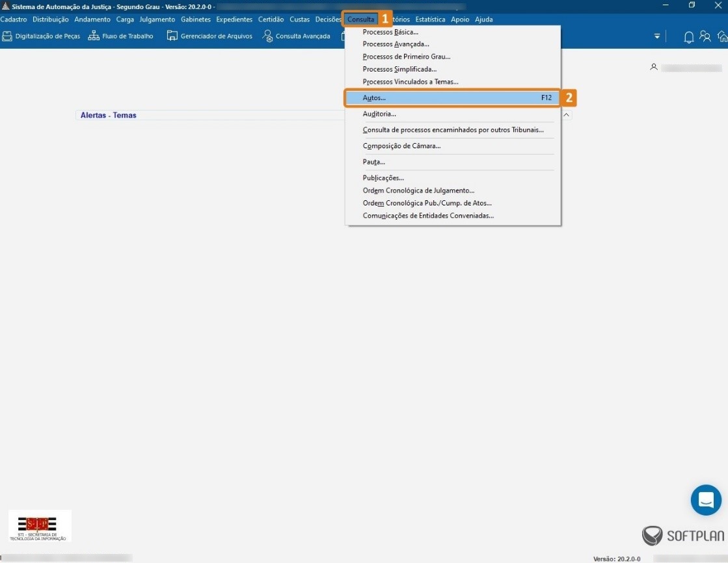
Task: Click the Digitalização de Peças scanner icon
Action: coord(7,36)
